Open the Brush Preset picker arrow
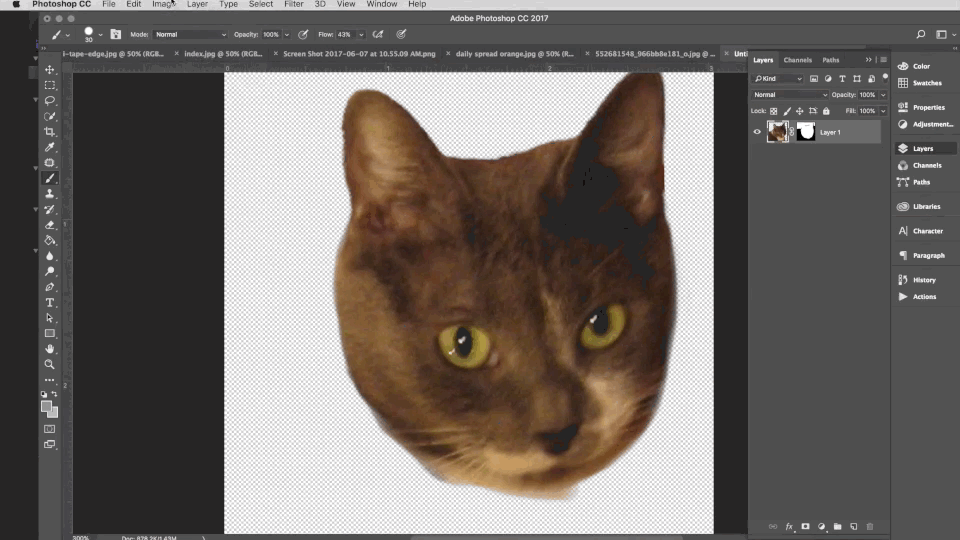Viewport: 960px width, 540px height. click(x=100, y=35)
